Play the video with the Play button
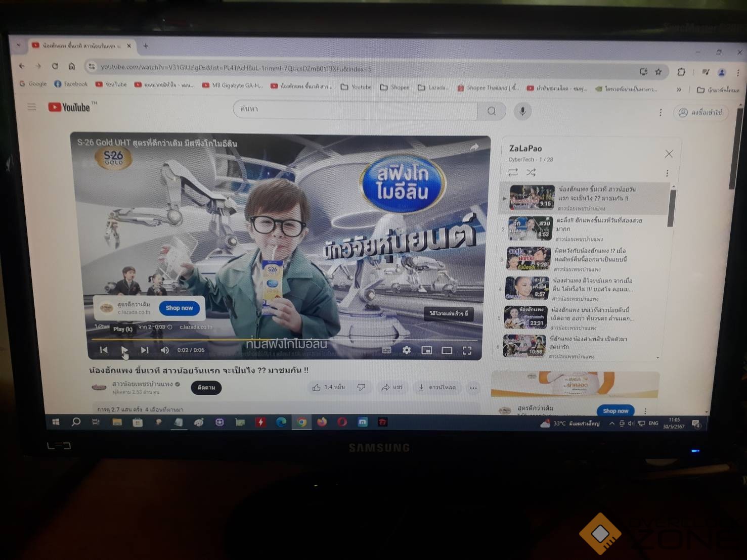Screen dimensions: 747x560 pos(124,350)
